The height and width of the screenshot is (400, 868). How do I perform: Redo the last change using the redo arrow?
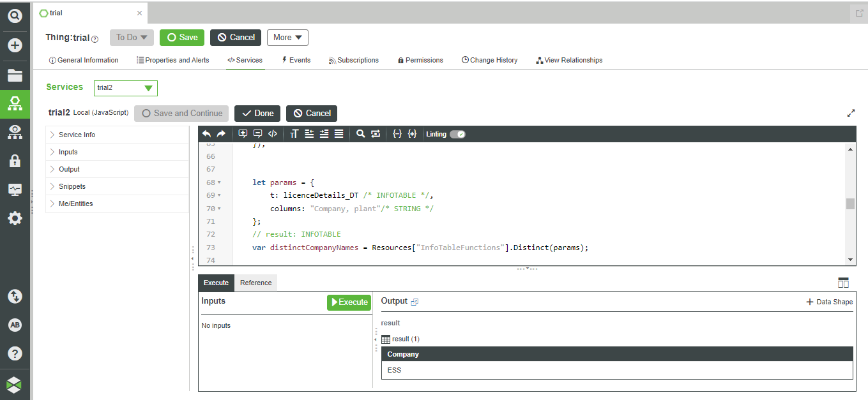[221, 133]
